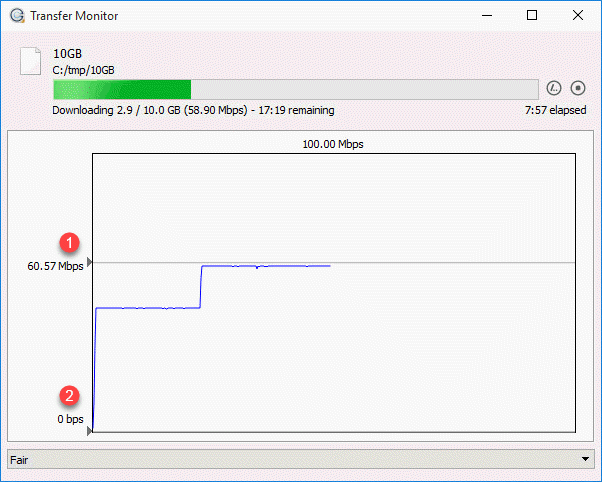Click the arrow on the Fair combo box
The height and width of the screenshot is (482, 602).
click(585, 459)
